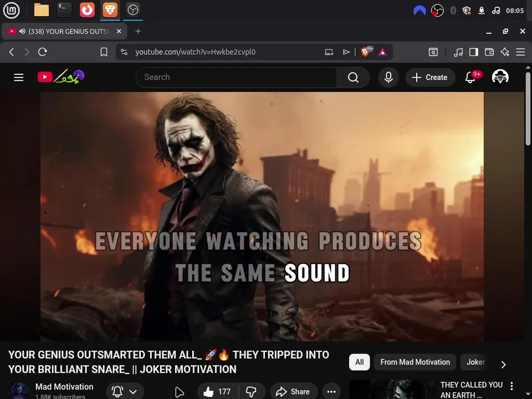Open Brave Wallet icon
This screenshot has height=399, width=532.
coord(489,52)
